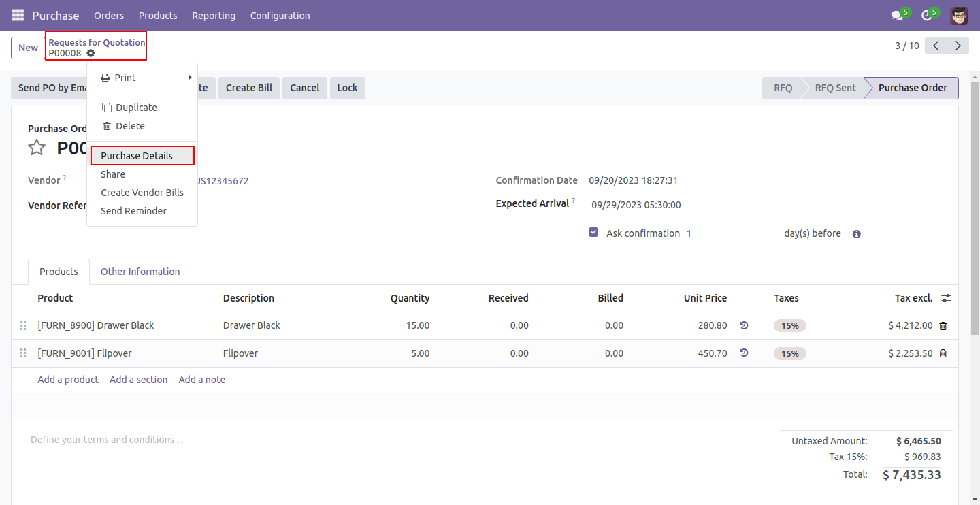Open the user avatar menu
This screenshot has height=505, width=980.
[x=959, y=15]
